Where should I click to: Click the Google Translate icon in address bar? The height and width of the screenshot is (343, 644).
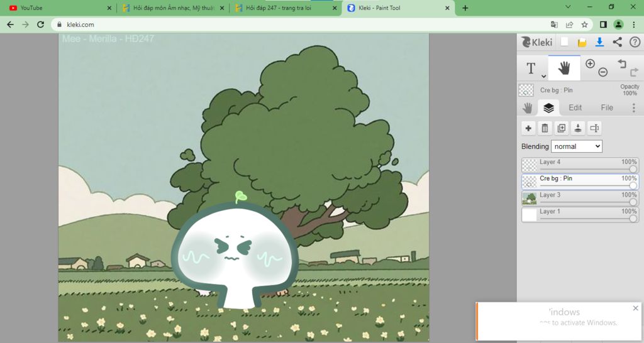click(x=554, y=24)
